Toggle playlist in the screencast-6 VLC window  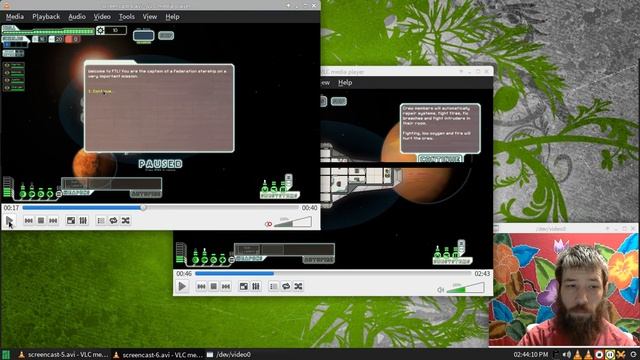273,287
